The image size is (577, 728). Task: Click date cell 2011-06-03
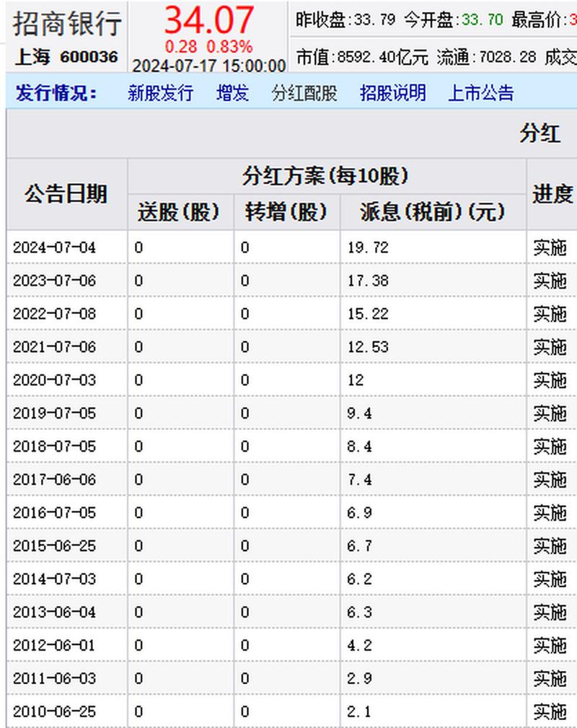coord(54,678)
